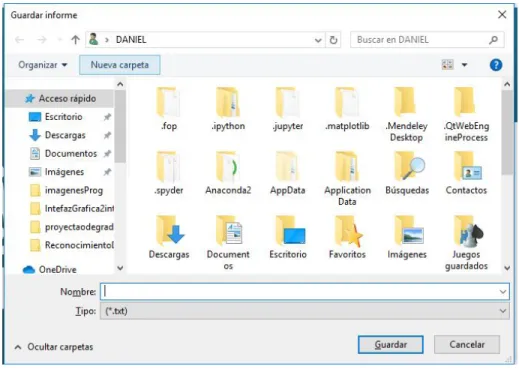Click the file pane scroll up arrow

507,84
